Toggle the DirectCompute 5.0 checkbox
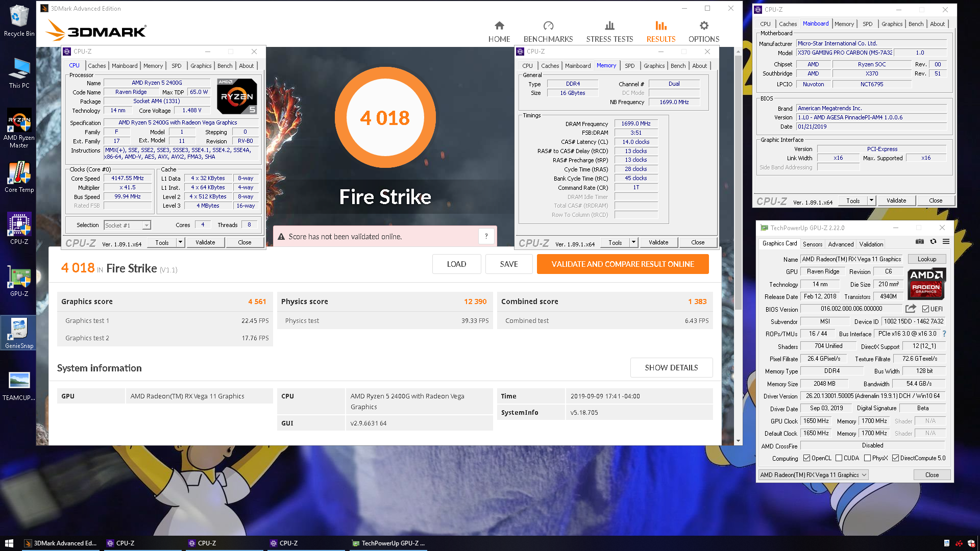The height and width of the screenshot is (551, 980). (x=895, y=458)
